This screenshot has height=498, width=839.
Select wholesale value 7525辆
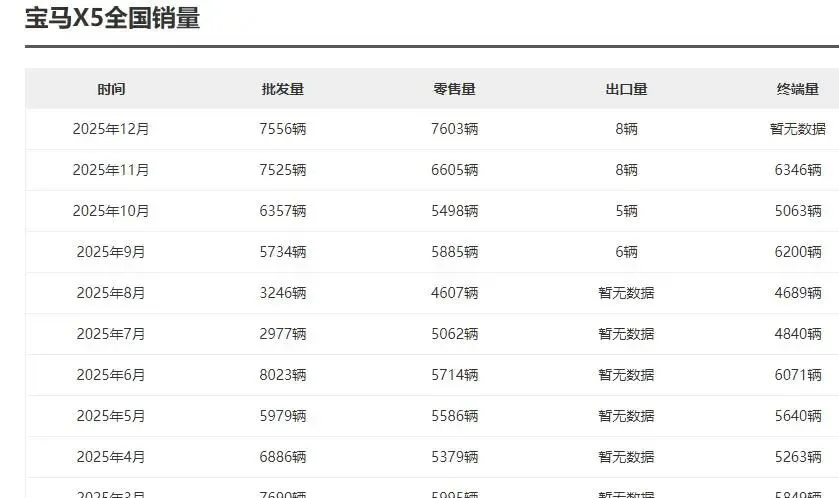tap(283, 170)
